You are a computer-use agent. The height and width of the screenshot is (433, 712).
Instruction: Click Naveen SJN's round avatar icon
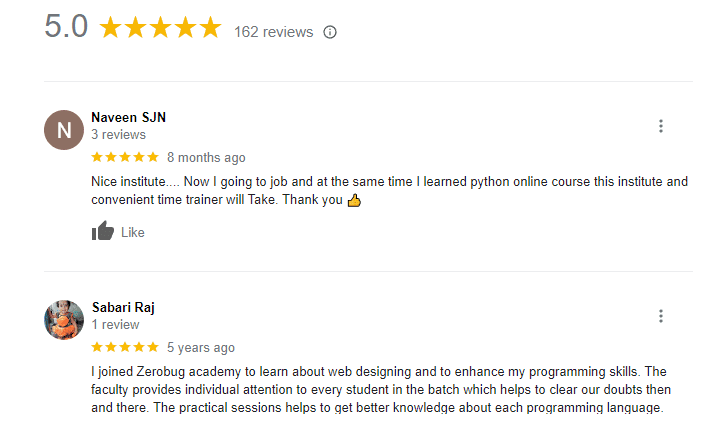pyautogui.click(x=64, y=130)
